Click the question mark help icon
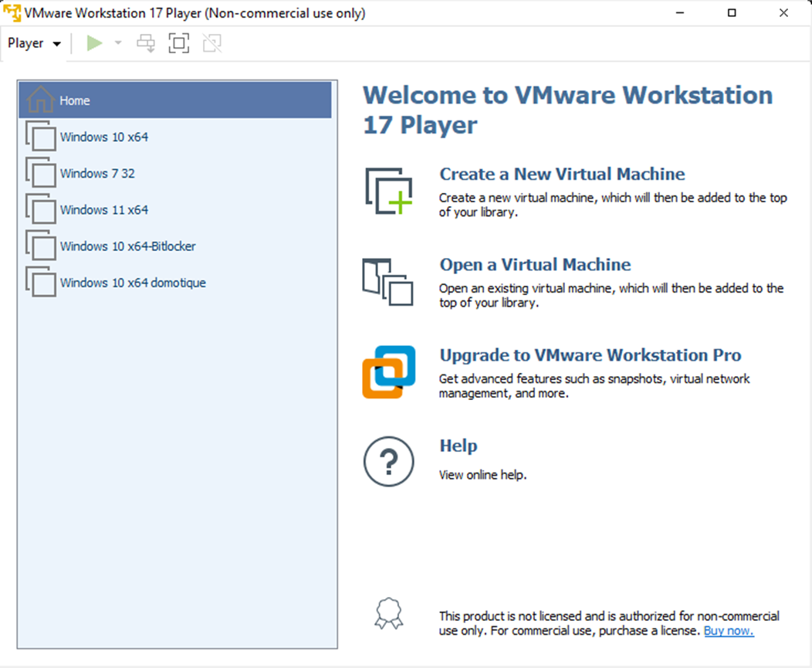 click(x=388, y=461)
